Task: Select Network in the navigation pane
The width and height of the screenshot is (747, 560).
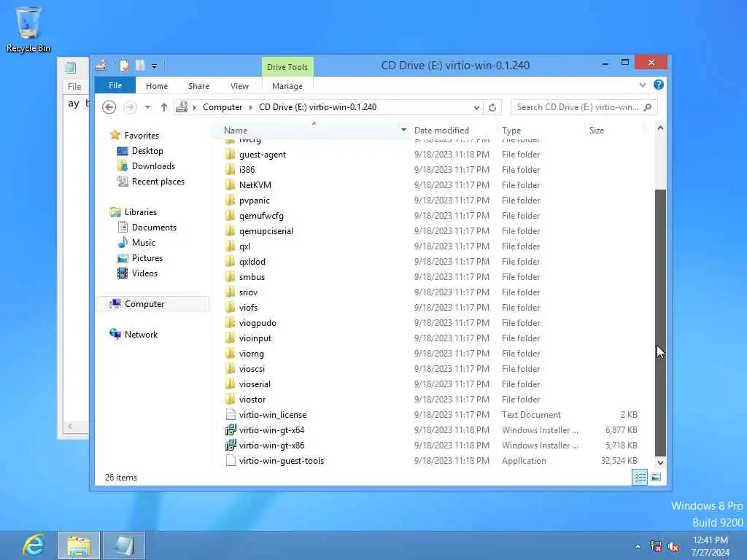Action: (141, 334)
